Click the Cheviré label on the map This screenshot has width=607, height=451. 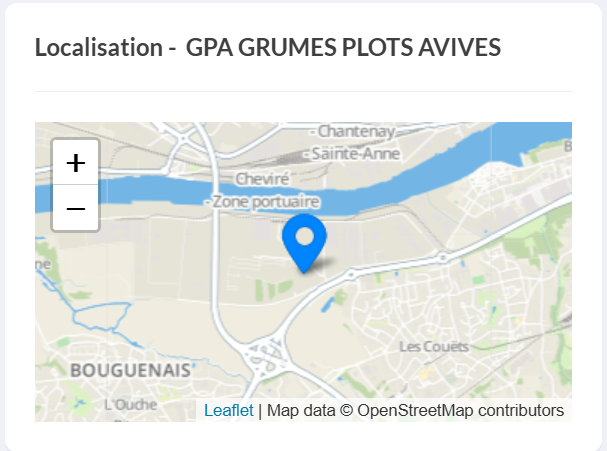click(262, 179)
